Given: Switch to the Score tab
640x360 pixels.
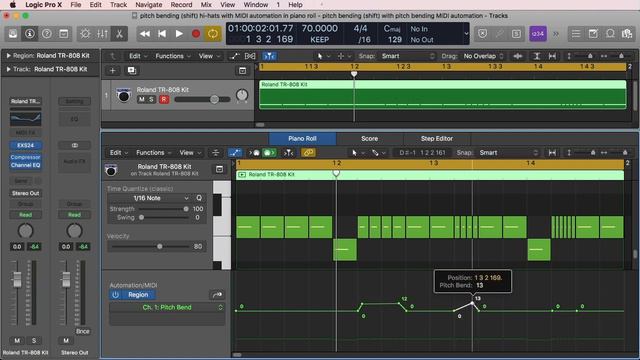Looking at the screenshot, I should pyautogui.click(x=369, y=138).
